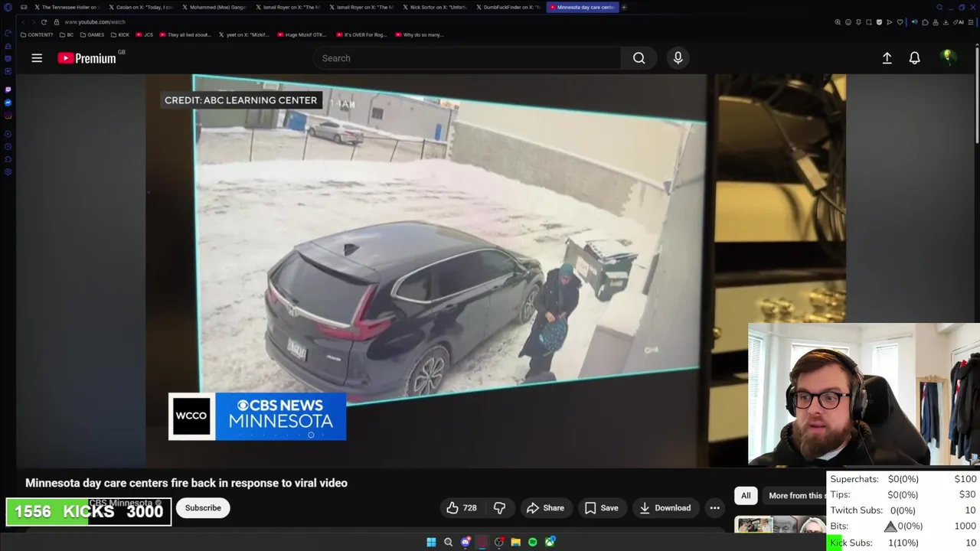This screenshot has height=551, width=980.
Task: Mute tab audio speaker icon in toolbar
Action: coord(915,22)
